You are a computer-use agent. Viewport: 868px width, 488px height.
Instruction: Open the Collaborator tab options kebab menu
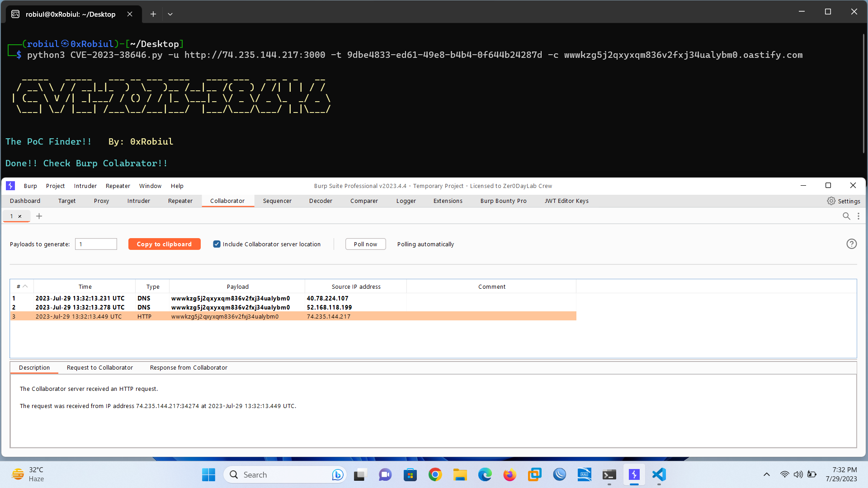click(x=859, y=216)
